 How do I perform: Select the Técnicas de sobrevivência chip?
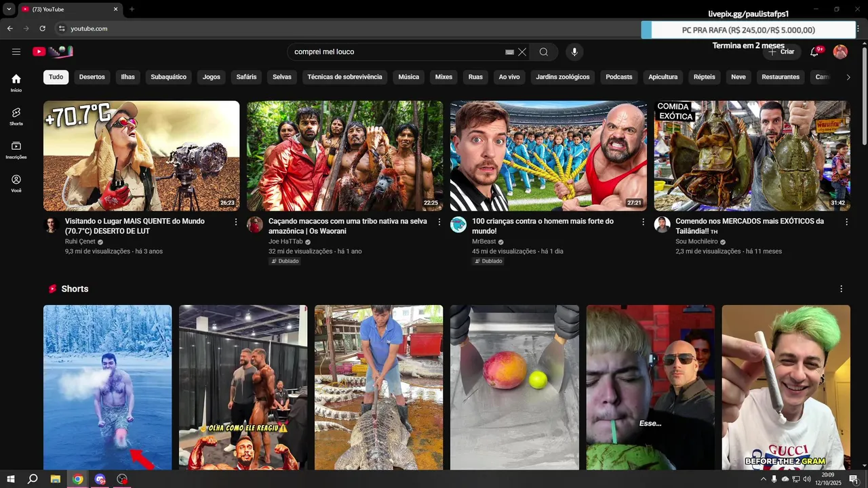(345, 77)
